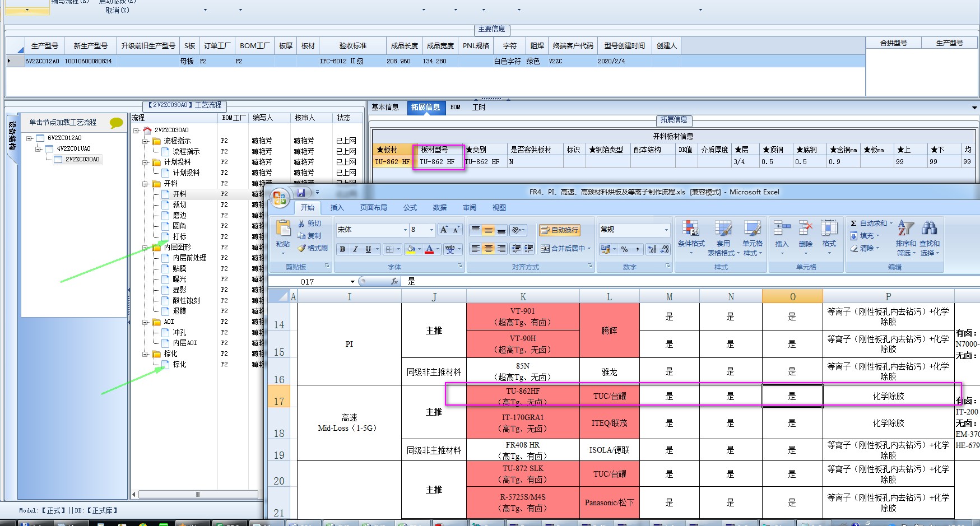980x526 pixels.
Task: Open the number format dropdown showing 常规
Action: 666,230
